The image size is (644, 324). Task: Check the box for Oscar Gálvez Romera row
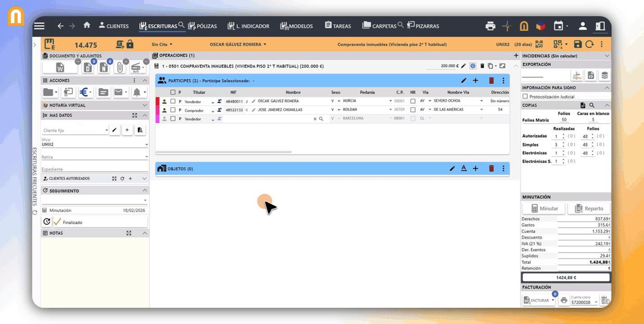point(173,101)
